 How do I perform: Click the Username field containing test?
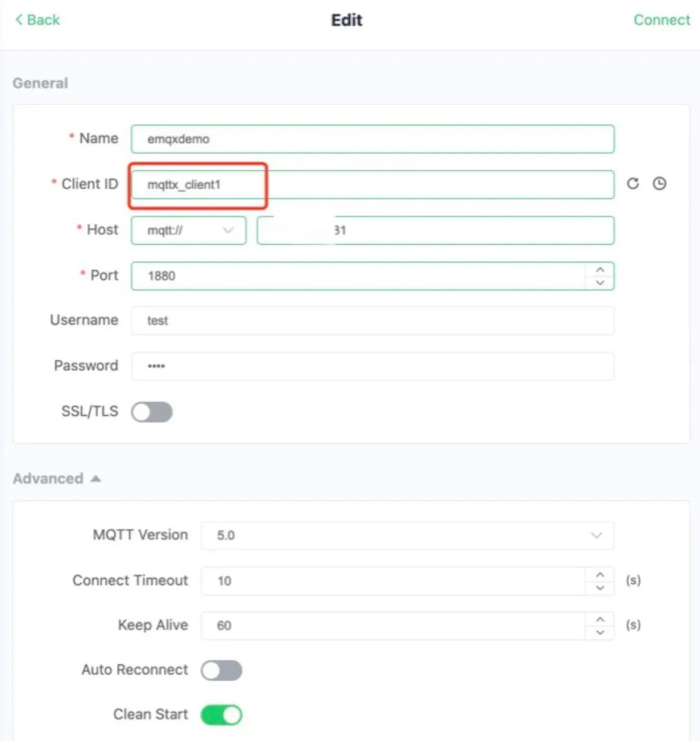pyautogui.click(x=372, y=321)
